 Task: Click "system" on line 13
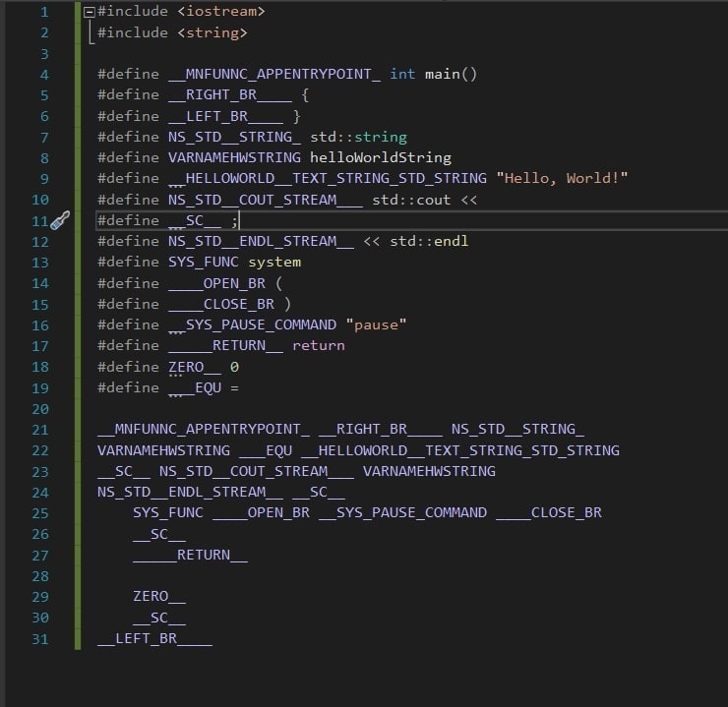pos(274,263)
